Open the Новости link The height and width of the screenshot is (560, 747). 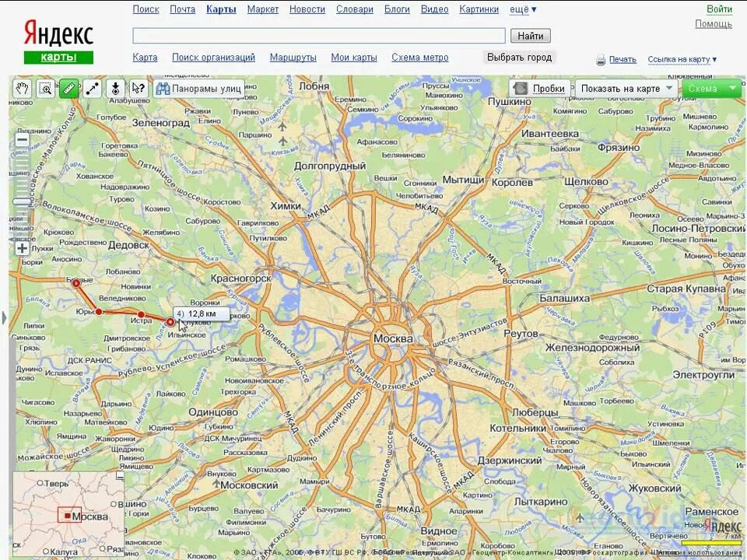pyautogui.click(x=307, y=9)
